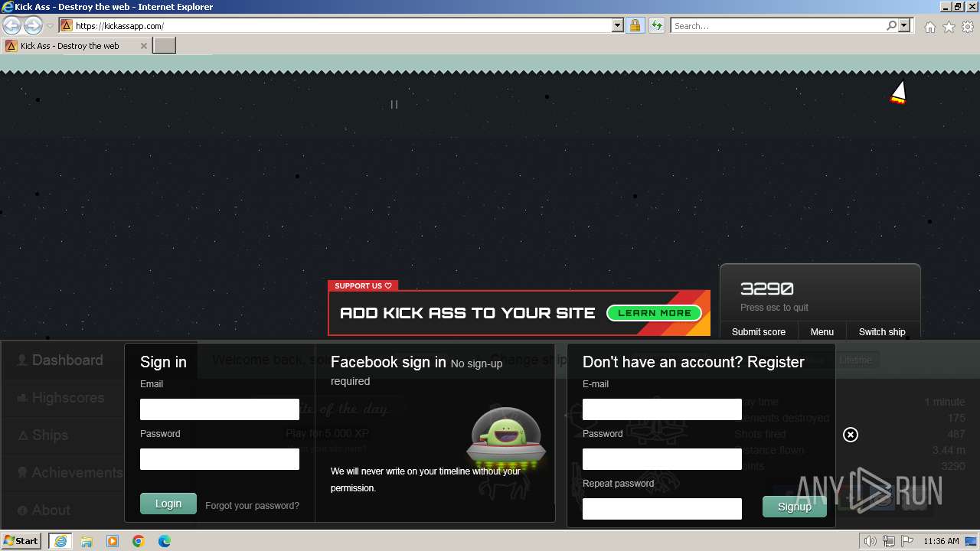980x551 pixels.
Task: Click the Register Password field
Action: 662,459
